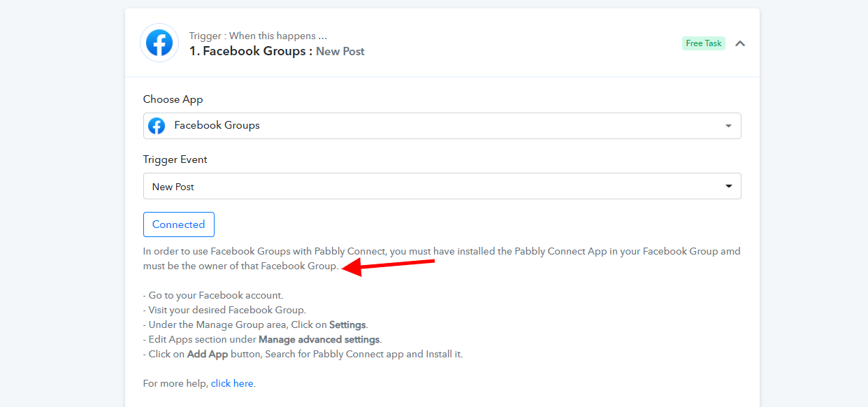Click the "Choose App" label

[x=173, y=99]
